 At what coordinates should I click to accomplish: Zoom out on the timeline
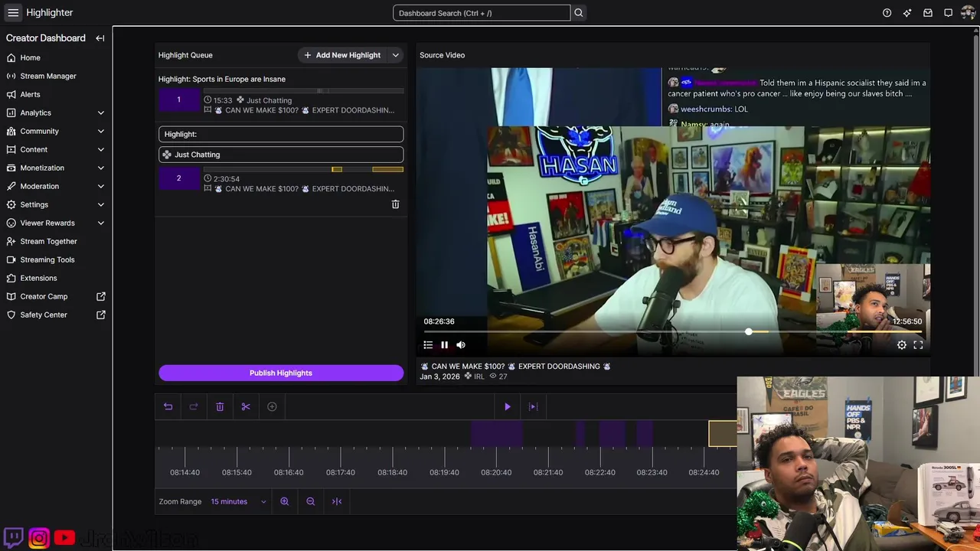point(311,501)
